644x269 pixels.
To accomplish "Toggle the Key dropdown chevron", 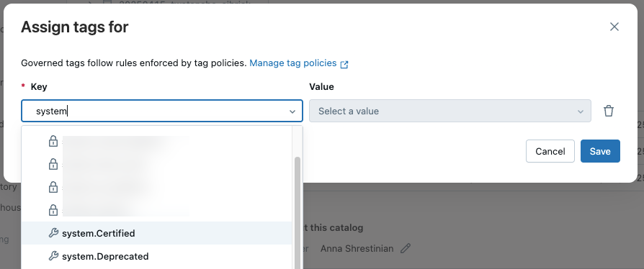I will point(292,111).
